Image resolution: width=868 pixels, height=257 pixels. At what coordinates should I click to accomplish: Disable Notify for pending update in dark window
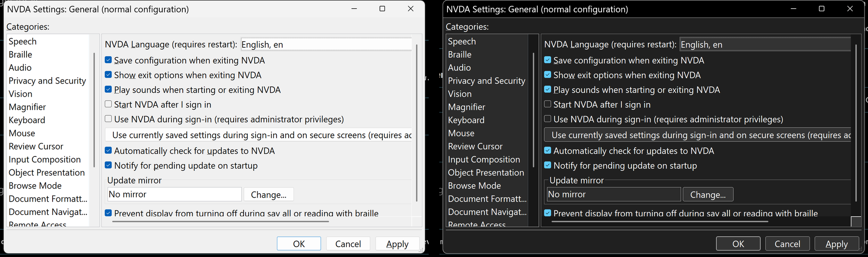548,165
